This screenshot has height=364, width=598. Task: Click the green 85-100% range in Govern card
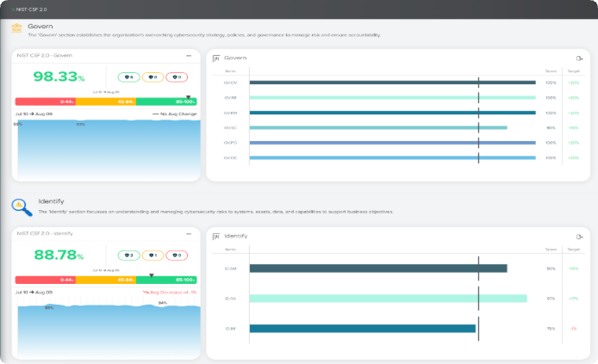(166, 102)
